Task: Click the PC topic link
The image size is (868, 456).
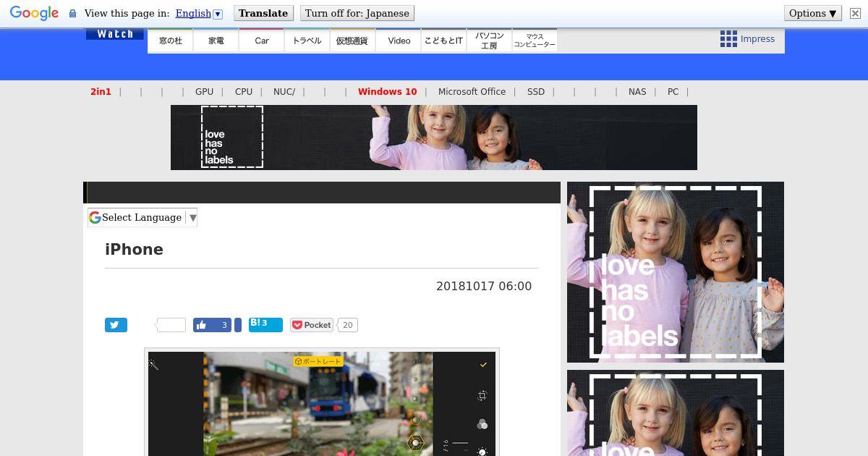Action: click(673, 92)
